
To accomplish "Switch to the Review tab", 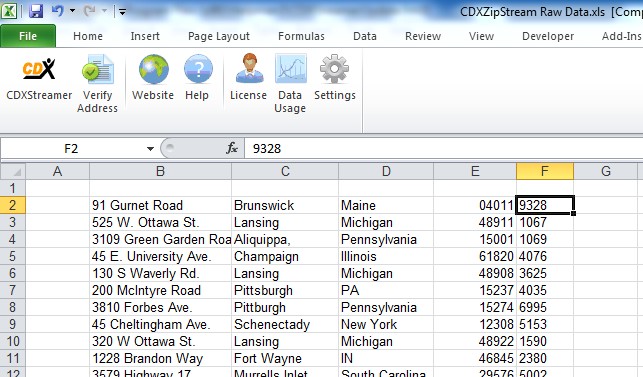I will [423, 36].
